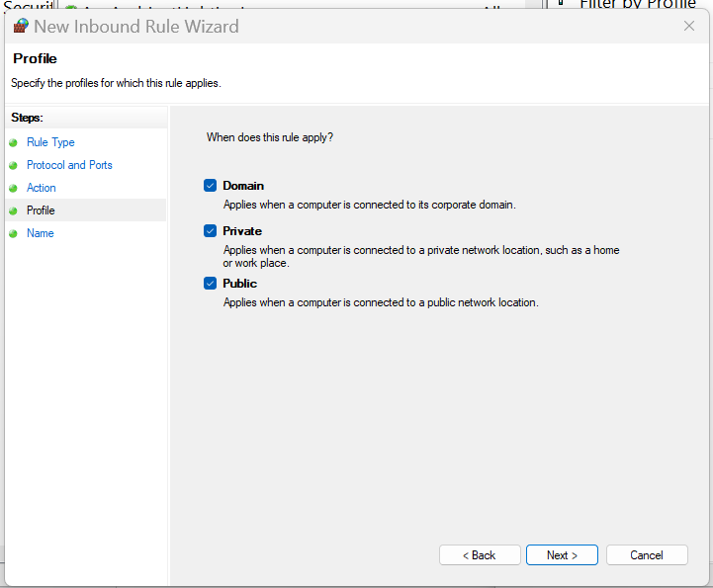Click the public network location description
The width and height of the screenshot is (713, 588).
click(x=381, y=302)
